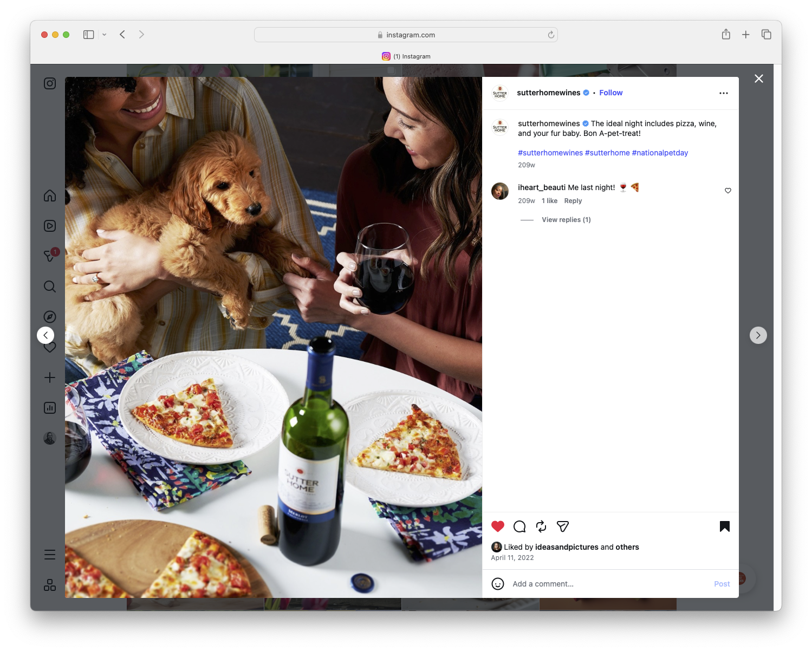This screenshot has width=812, height=651.
Task: Unlike the post by clicking the red heart
Action: [497, 526]
